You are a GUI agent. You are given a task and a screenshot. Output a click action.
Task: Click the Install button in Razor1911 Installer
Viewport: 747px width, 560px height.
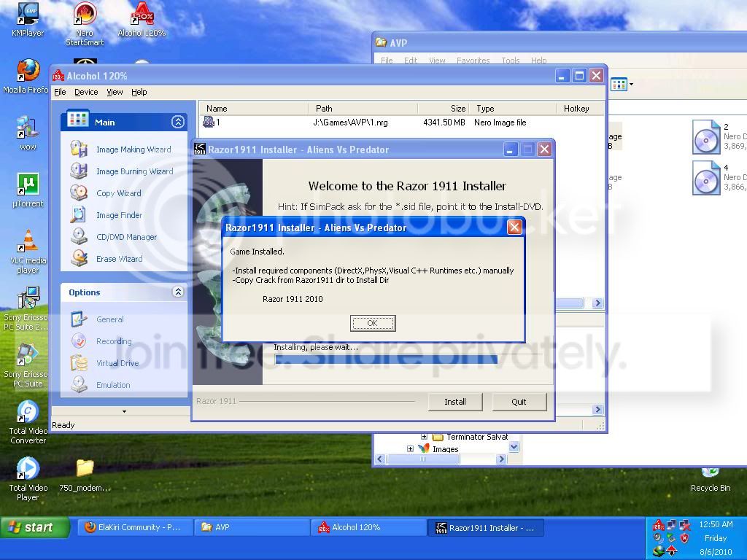[455, 402]
